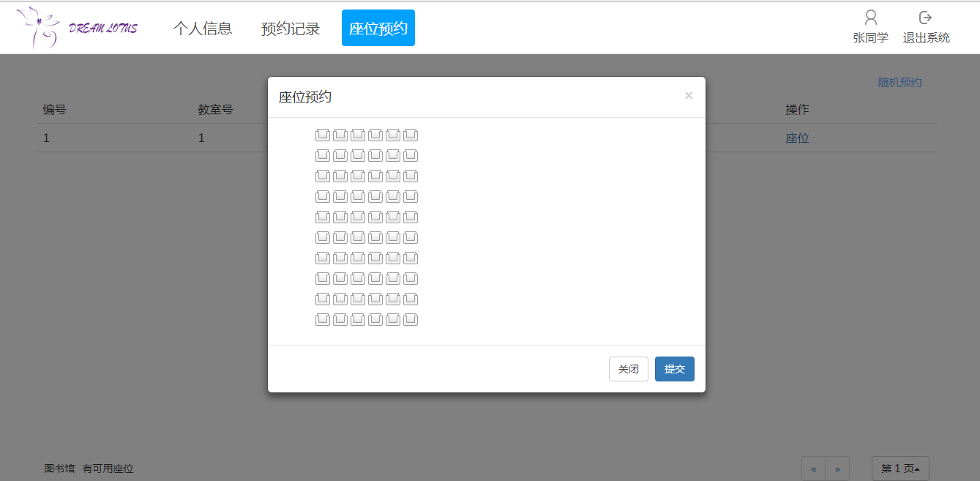Select seat in row 8, column 4
Image resolution: width=980 pixels, height=481 pixels.
375,279
